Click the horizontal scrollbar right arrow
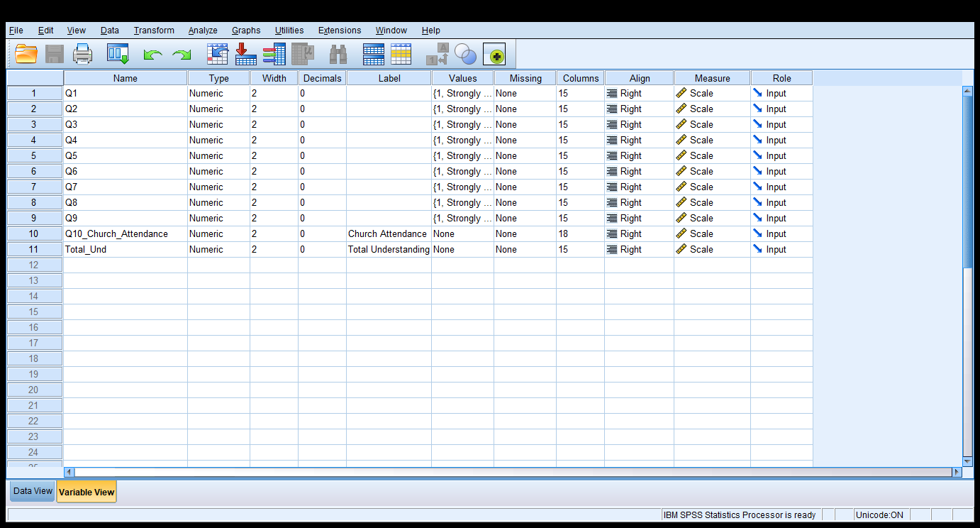This screenshot has height=528, width=980. (957, 472)
